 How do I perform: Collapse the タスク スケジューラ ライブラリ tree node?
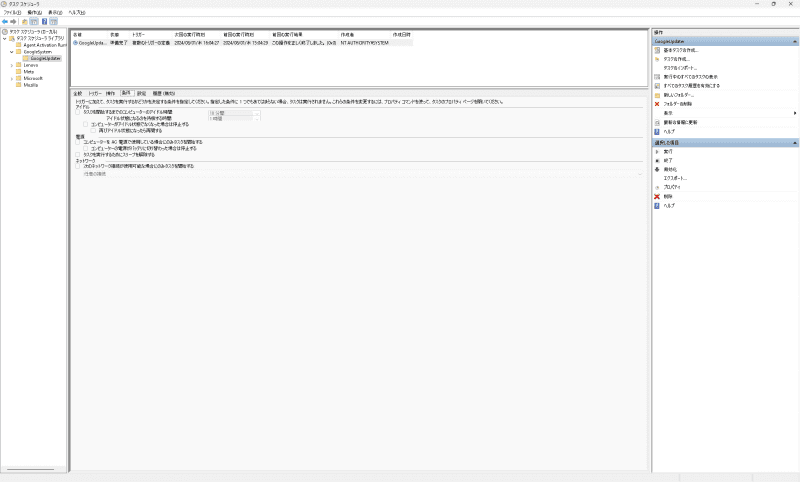point(5,38)
